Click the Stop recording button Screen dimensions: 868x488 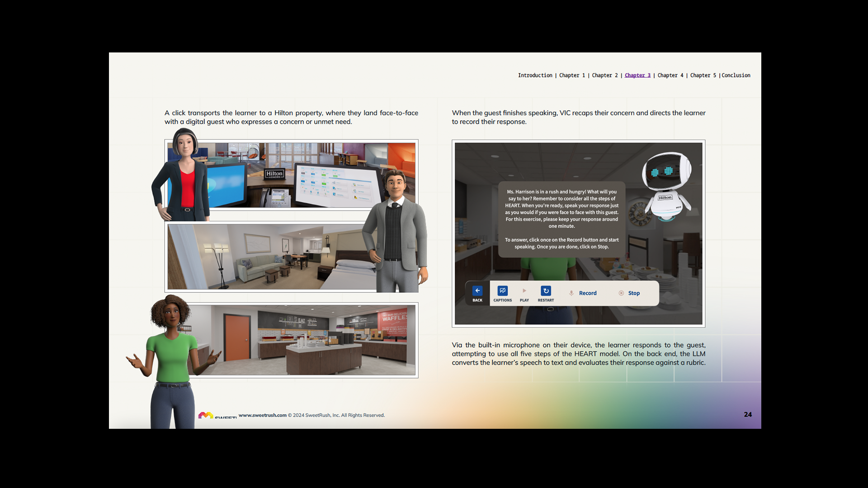point(629,293)
